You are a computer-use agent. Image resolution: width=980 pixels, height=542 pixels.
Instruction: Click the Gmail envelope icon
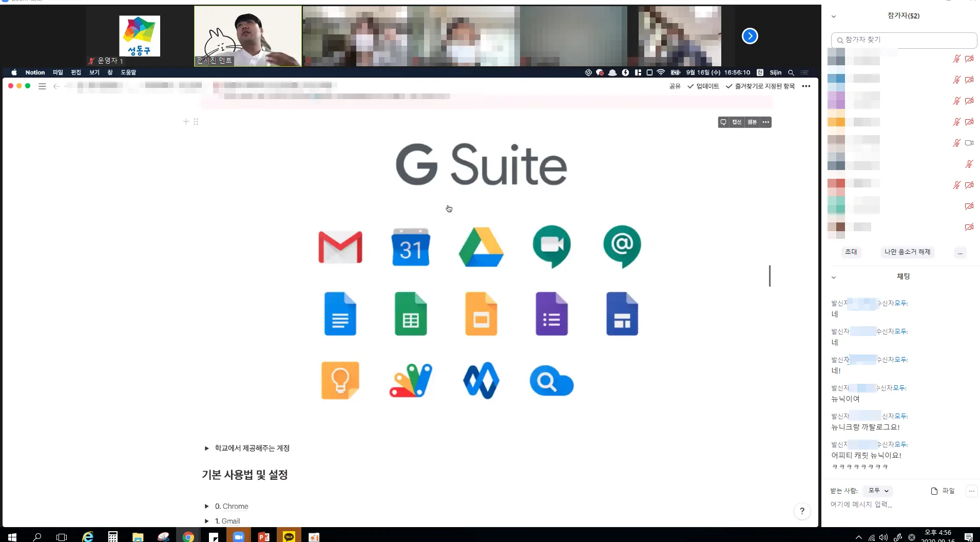pos(340,247)
